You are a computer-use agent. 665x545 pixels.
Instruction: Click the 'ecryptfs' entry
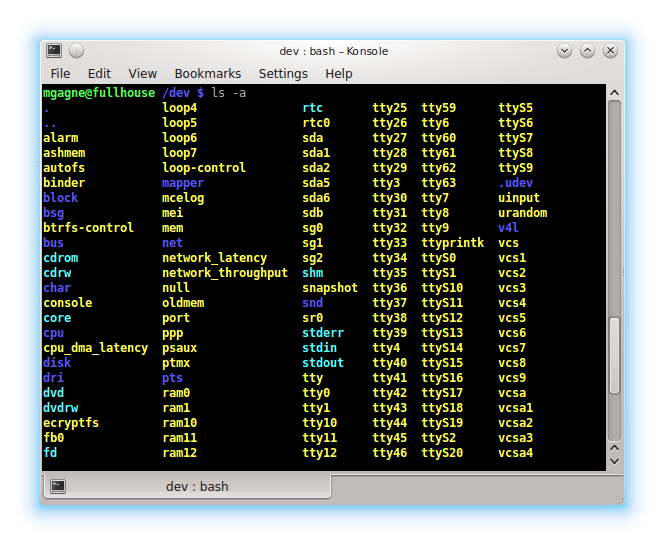click(71, 423)
